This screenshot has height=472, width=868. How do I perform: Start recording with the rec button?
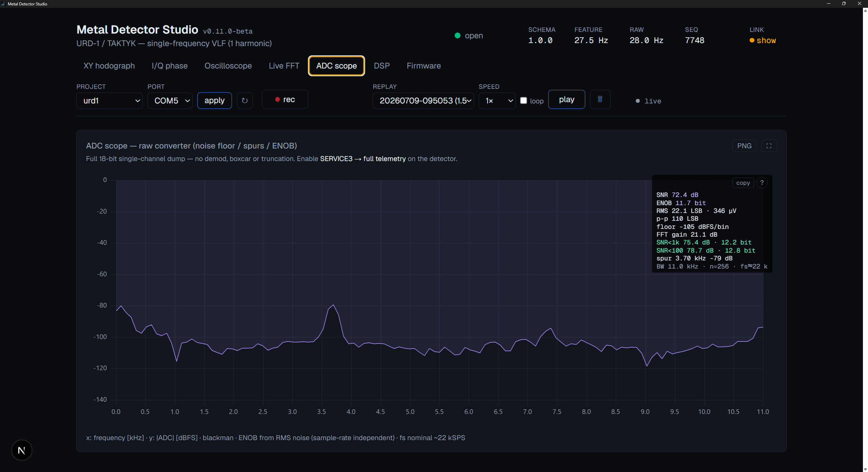[x=285, y=99]
